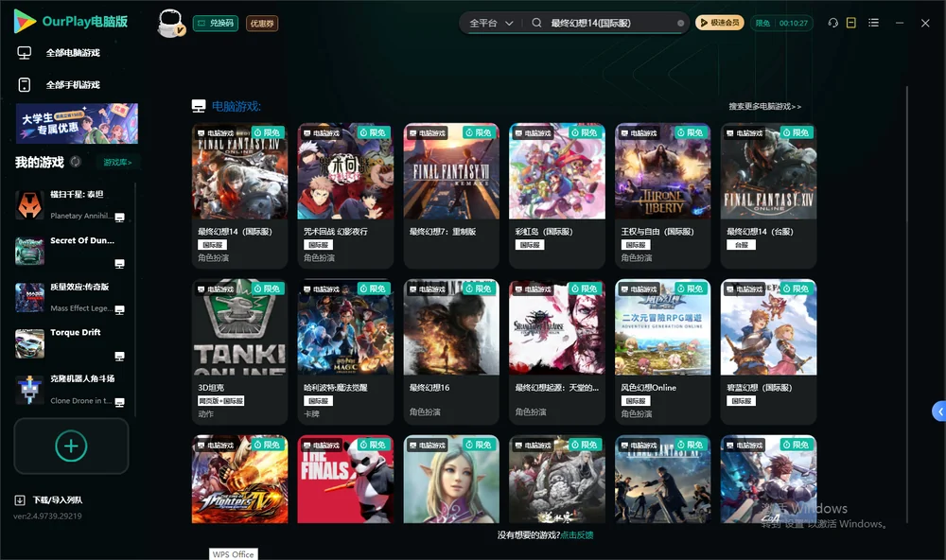This screenshot has height=560, width=946.
Task: Open the 优惠券 coupon button
Action: pyautogui.click(x=262, y=24)
